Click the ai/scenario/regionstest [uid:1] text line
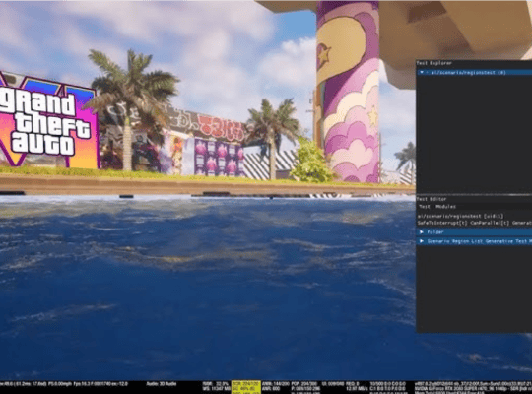Screen dimensions: 532x394 coord(460,216)
